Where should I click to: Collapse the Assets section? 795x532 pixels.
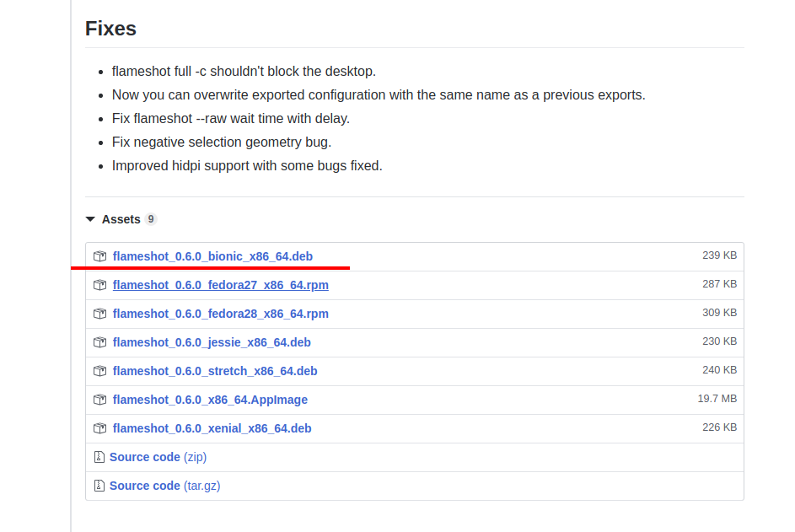(121, 219)
